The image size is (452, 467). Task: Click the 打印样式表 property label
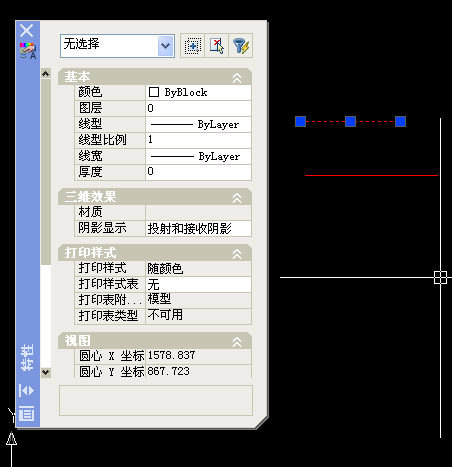tap(108, 284)
